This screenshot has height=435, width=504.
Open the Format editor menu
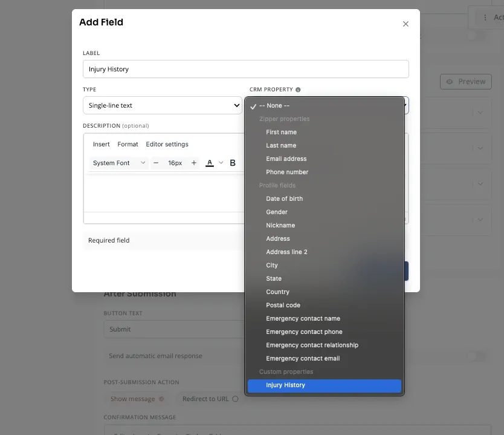coord(128,144)
